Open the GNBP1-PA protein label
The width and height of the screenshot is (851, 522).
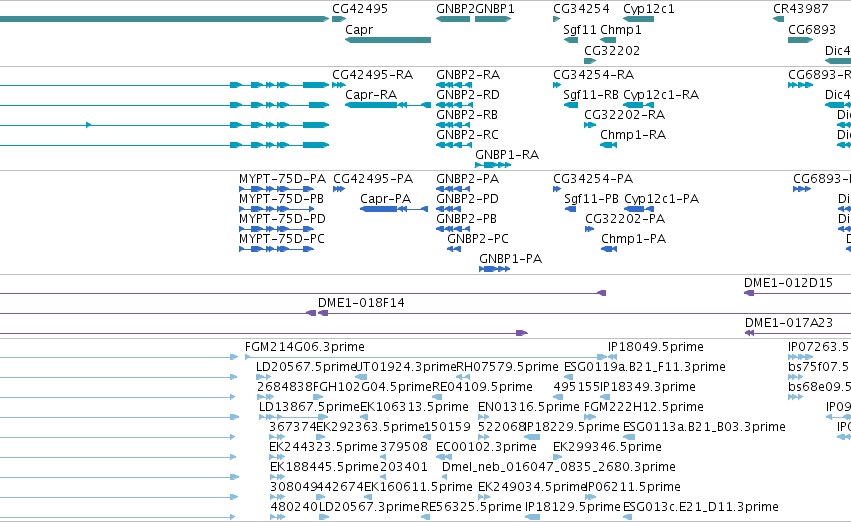(x=510, y=259)
